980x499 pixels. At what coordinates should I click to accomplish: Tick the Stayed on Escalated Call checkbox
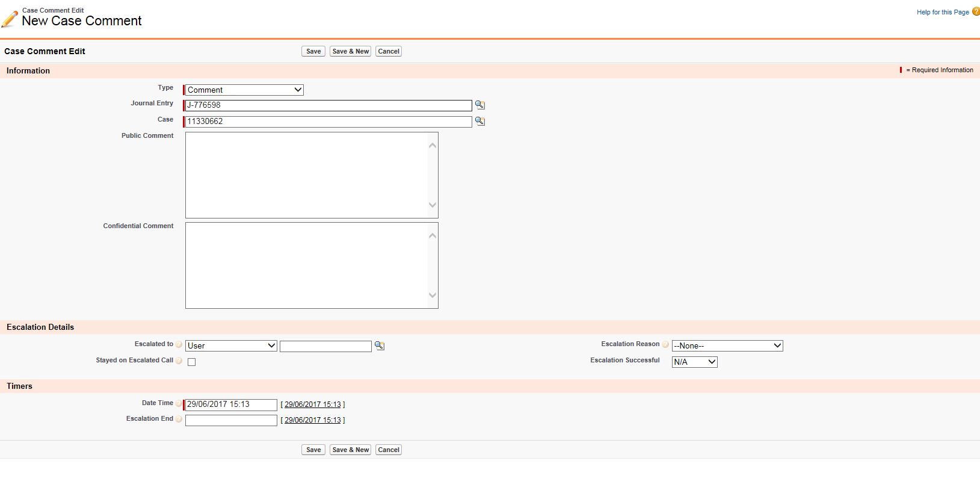191,362
